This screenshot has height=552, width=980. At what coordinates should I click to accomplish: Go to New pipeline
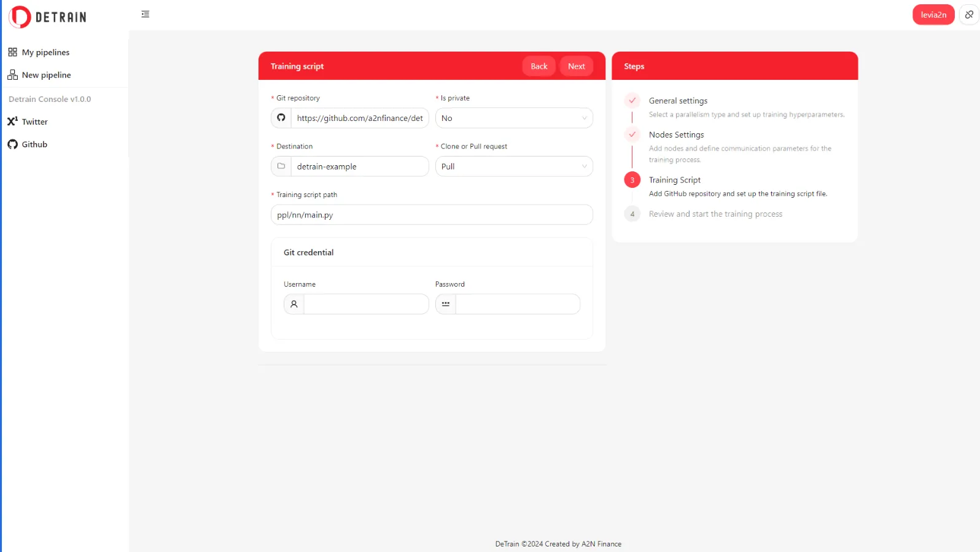46,75
